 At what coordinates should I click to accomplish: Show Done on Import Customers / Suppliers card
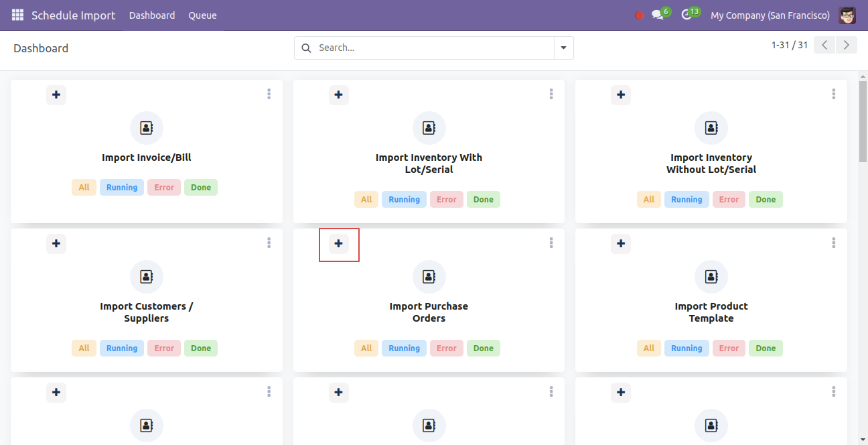coord(201,348)
